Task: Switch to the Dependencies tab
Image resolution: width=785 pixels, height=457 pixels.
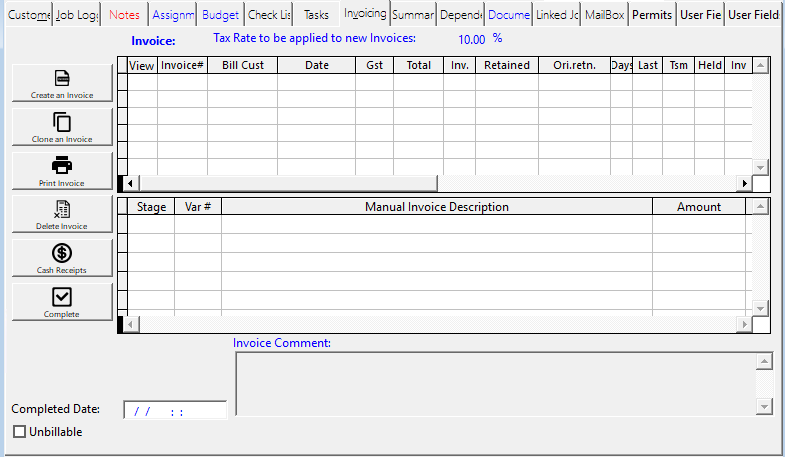Action: pyautogui.click(x=461, y=15)
